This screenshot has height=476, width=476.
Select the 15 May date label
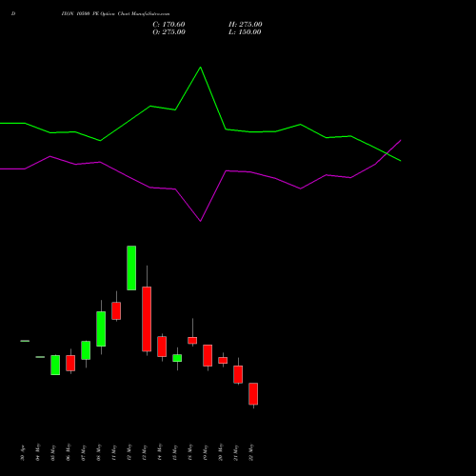pyautogui.click(x=175, y=452)
